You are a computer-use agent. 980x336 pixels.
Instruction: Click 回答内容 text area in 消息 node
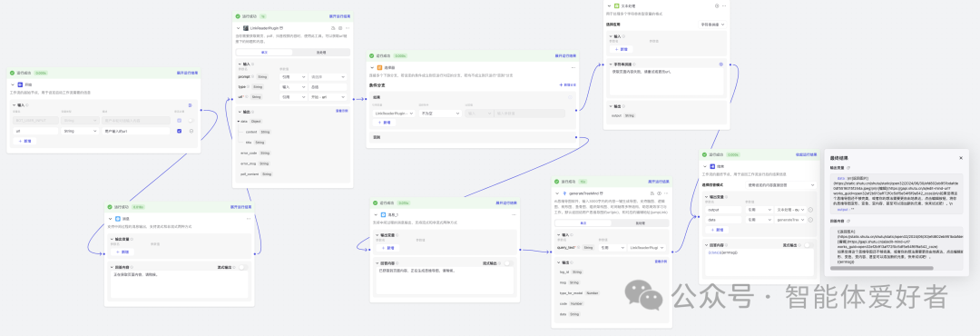[180, 283]
